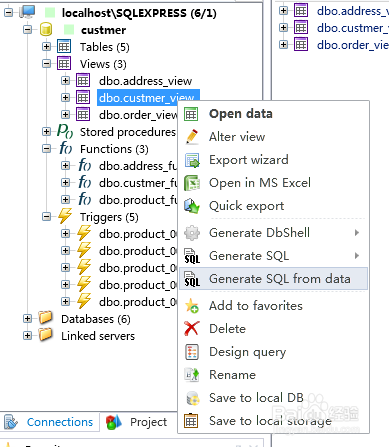The height and width of the screenshot is (447, 389).
Task: Click the Open data grid icon
Action: pyautogui.click(x=191, y=114)
